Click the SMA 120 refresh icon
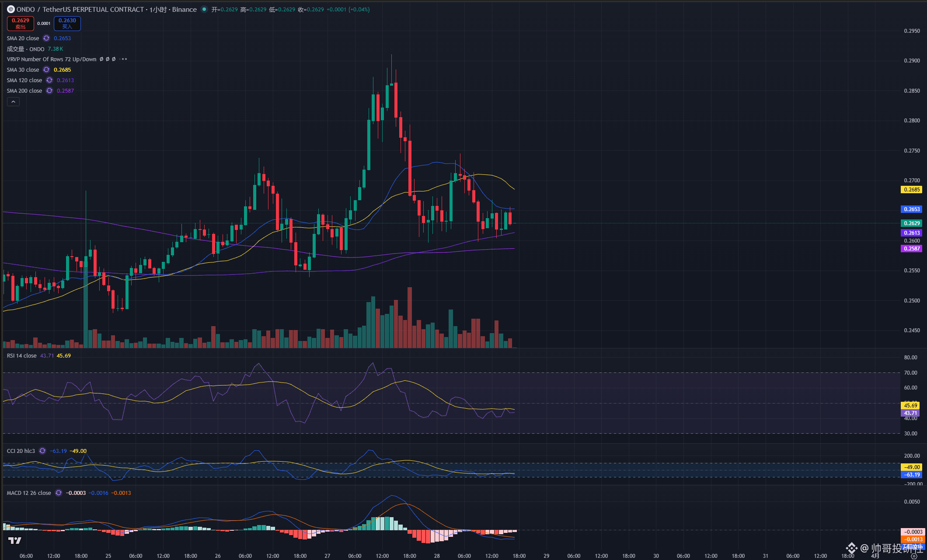 (49, 80)
